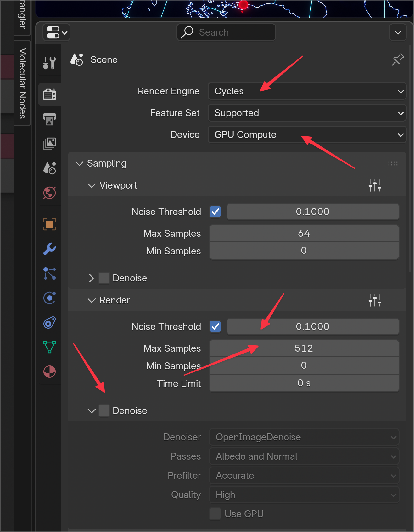Image resolution: width=414 pixels, height=532 pixels.
Task: Tick the Use GPU checkbox
Action: (215, 514)
